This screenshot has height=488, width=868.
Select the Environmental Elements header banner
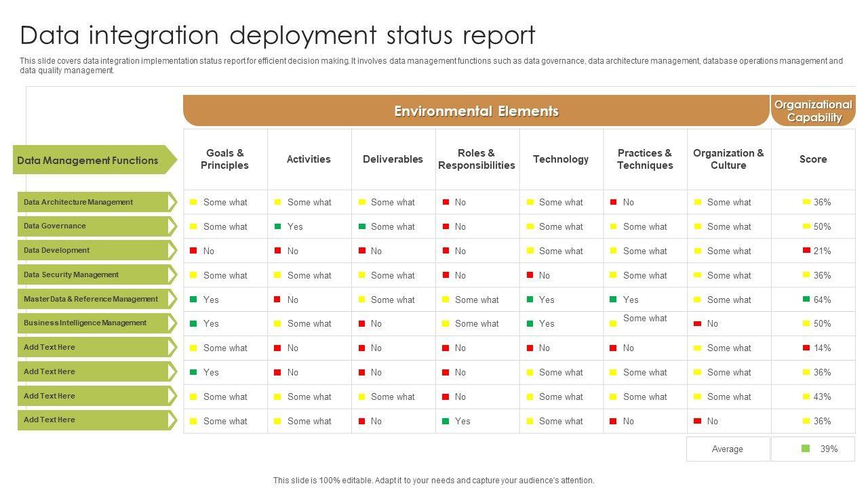pyautogui.click(x=476, y=111)
